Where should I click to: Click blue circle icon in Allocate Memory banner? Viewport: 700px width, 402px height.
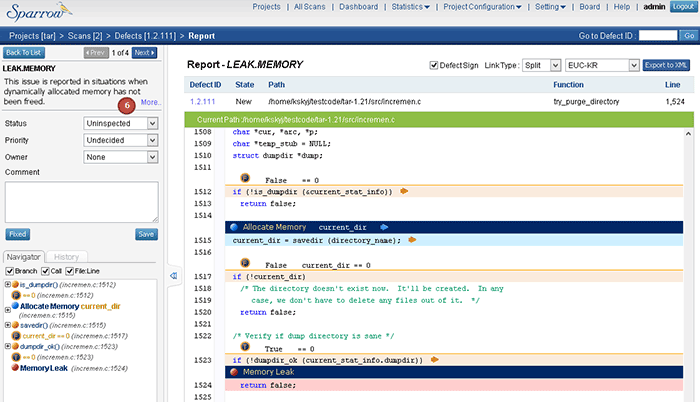234,227
